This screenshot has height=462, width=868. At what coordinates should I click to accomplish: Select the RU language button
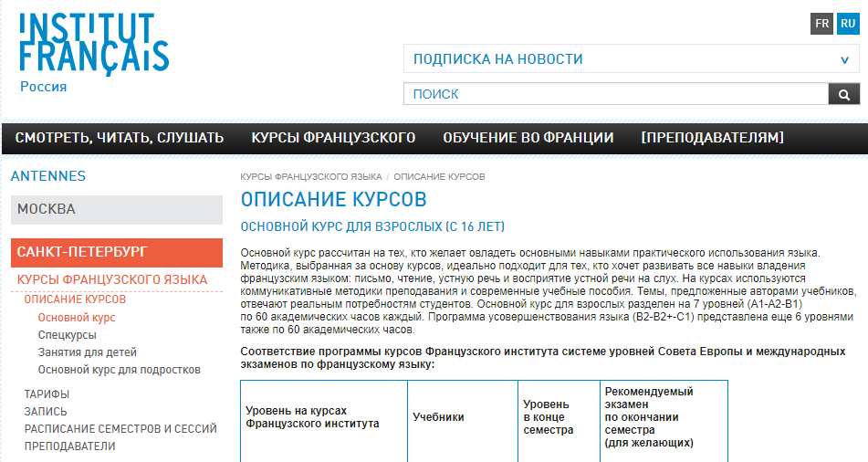[x=848, y=24]
